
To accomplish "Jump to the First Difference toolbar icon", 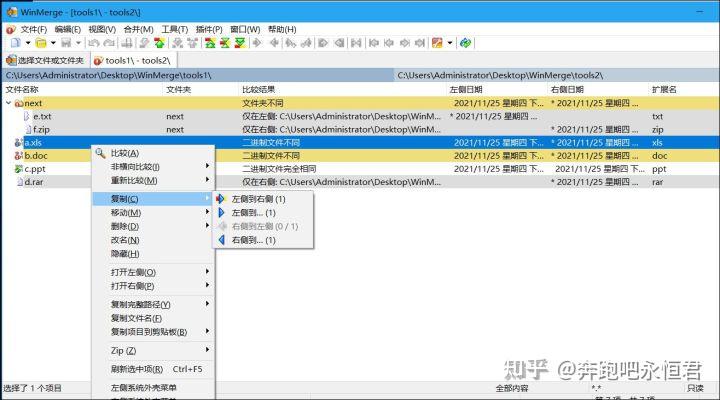I will click(x=210, y=43).
